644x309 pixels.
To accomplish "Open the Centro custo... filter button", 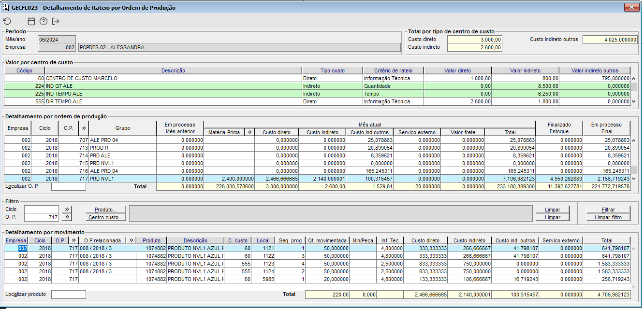I will point(105,218).
